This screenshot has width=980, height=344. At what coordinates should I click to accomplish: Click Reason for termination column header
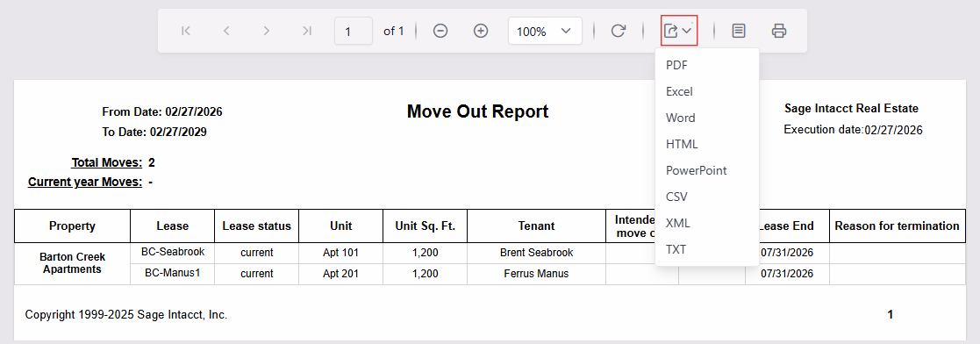pos(898,226)
